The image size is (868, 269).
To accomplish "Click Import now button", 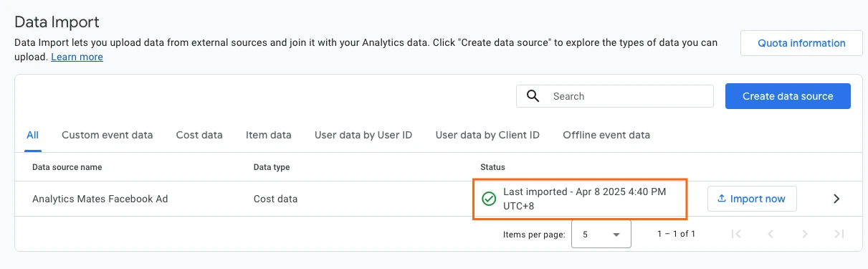I will click(752, 199).
